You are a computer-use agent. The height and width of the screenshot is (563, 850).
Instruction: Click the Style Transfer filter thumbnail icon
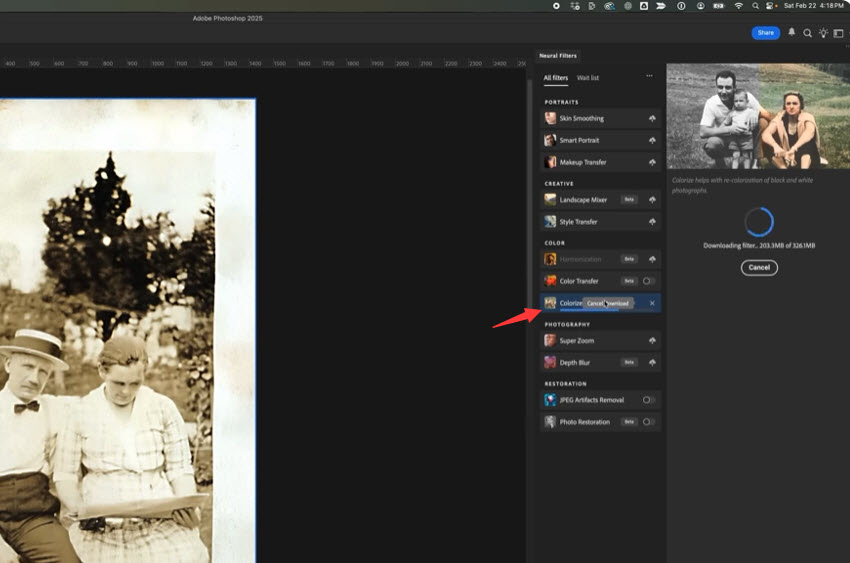[550, 222]
